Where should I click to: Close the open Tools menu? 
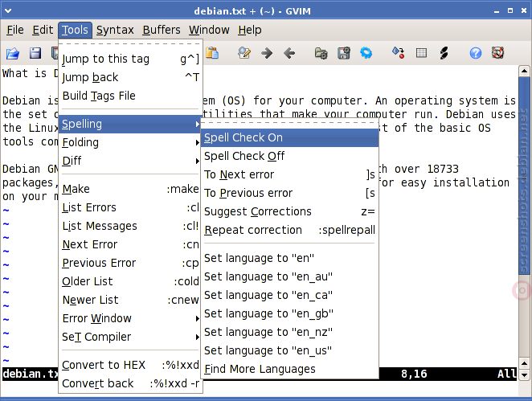tap(75, 30)
